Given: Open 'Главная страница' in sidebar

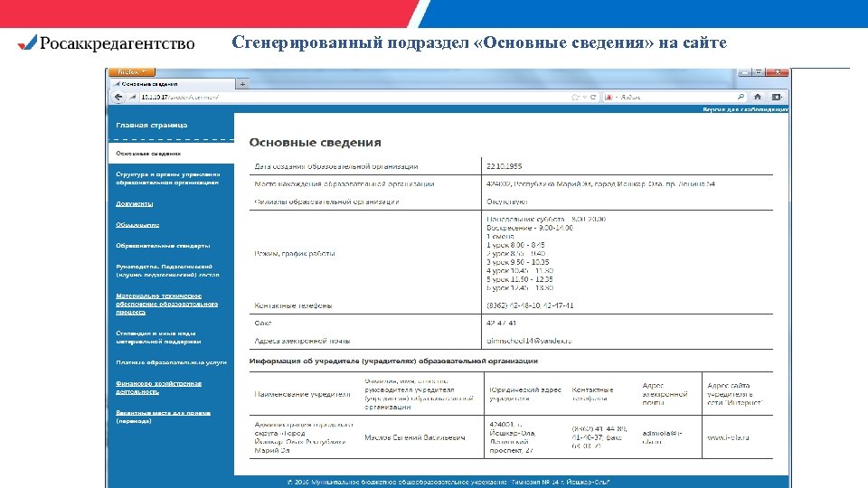Looking at the screenshot, I should (x=152, y=125).
